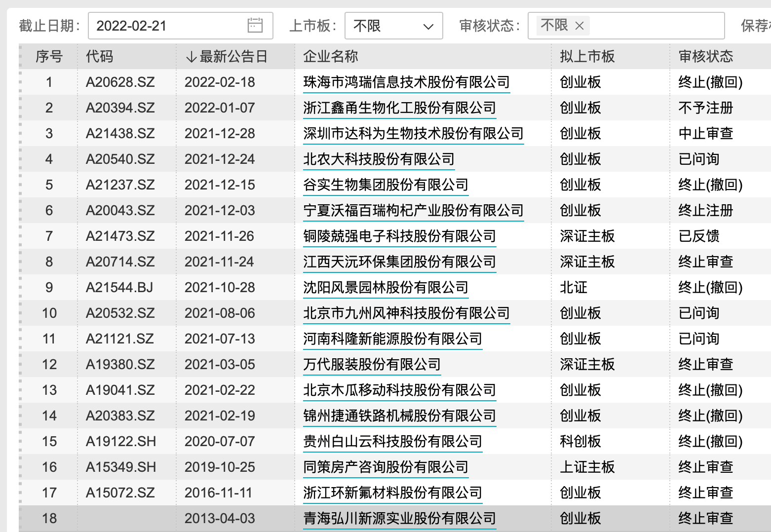Open 贵州白山云科技股份有限公司 link
This screenshot has height=532, width=771.
392,441
